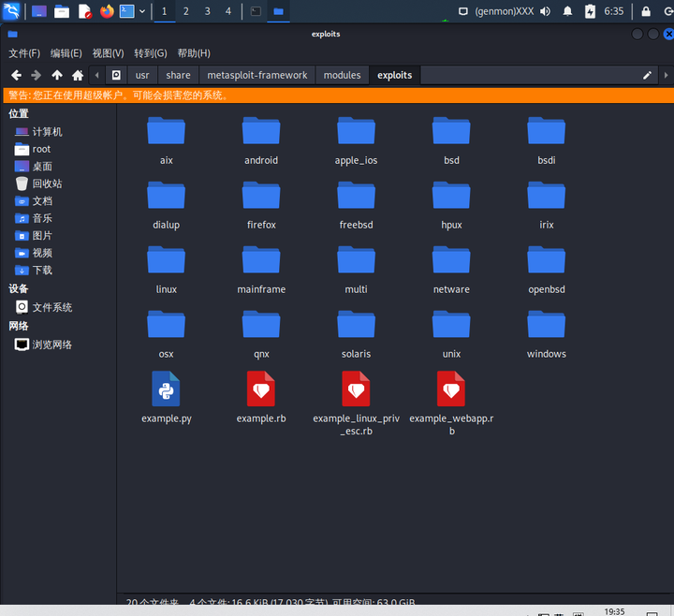Select the example.rb Ruby file
Screen dimensions: 674x616
coord(261,397)
